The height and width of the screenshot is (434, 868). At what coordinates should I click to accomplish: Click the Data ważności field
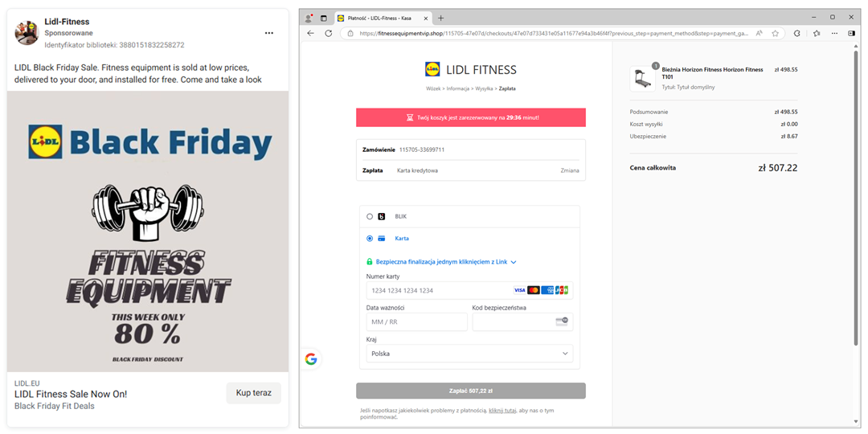[x=416, y=321]
